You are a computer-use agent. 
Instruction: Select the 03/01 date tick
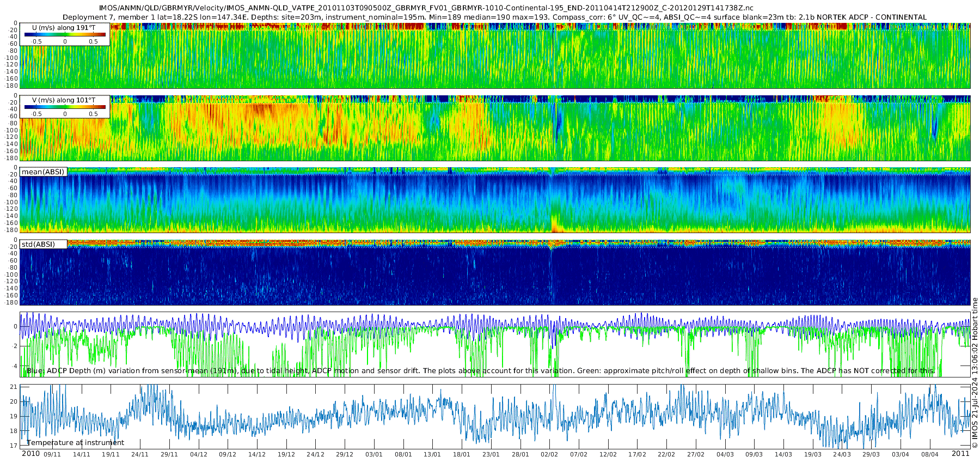tap(374, 454)
